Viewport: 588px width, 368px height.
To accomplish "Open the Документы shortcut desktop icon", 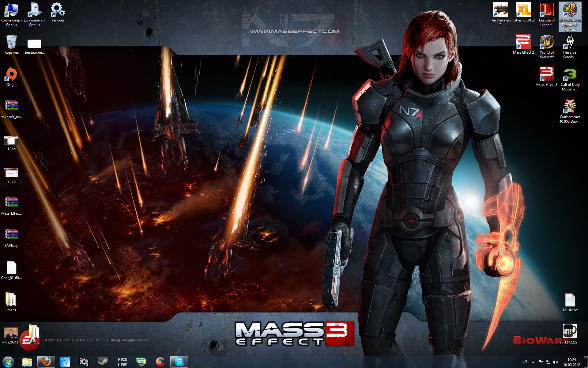I will [35, 14].
